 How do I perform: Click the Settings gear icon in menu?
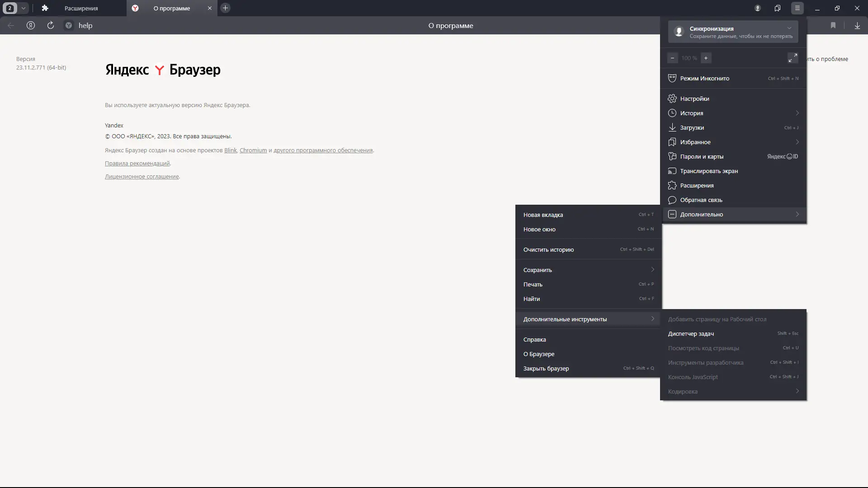(x=672, y=99)
